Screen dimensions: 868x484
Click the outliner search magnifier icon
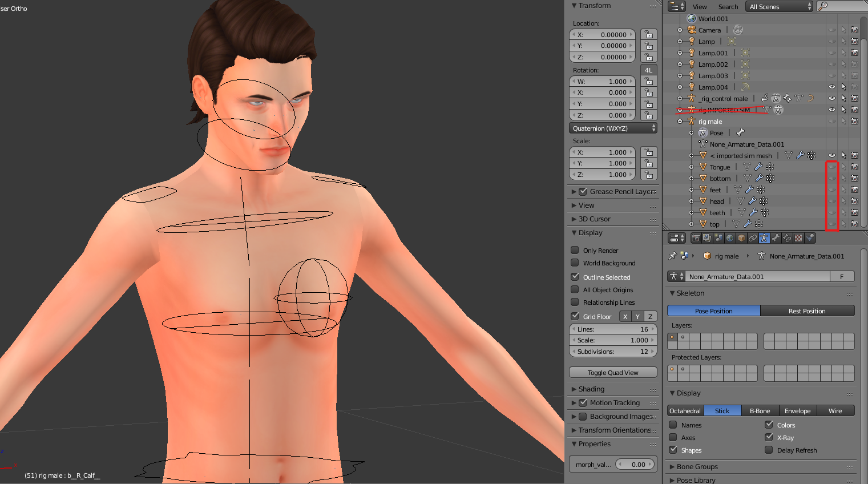822,6
